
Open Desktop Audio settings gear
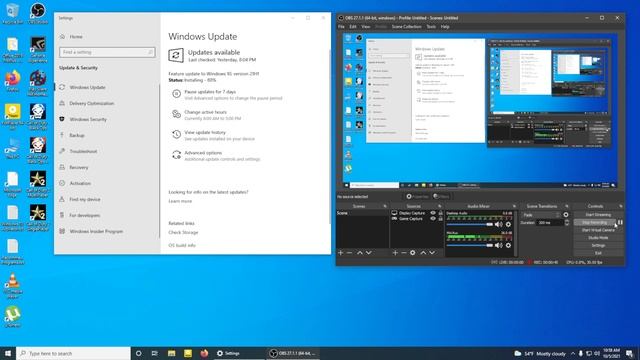pyautogui.click(x=508, y=224)
